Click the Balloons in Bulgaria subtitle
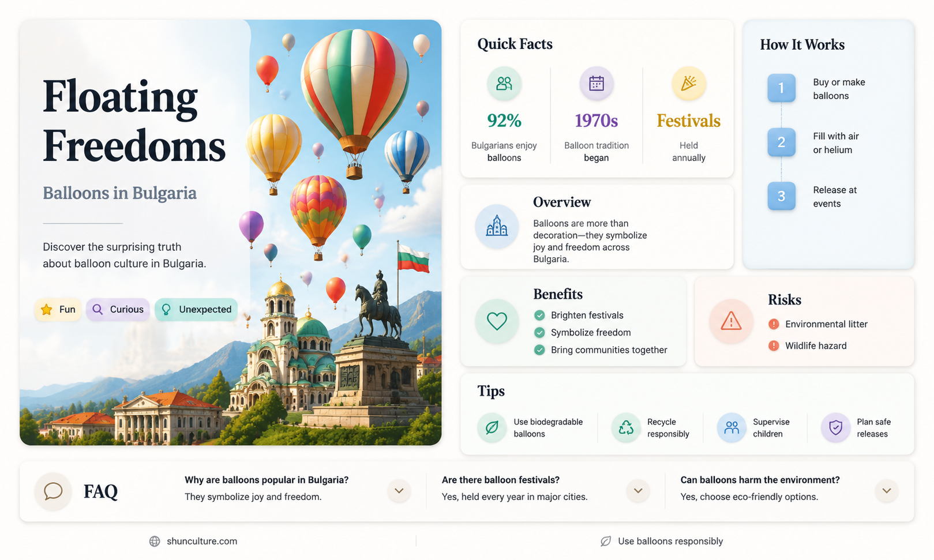 tap(119, 193)
